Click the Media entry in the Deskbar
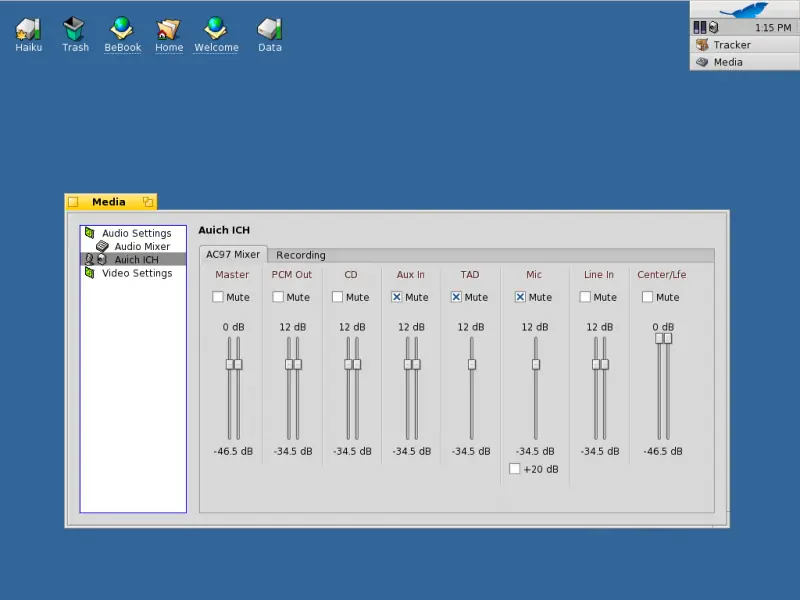The image size is (800, 600). 744,62
